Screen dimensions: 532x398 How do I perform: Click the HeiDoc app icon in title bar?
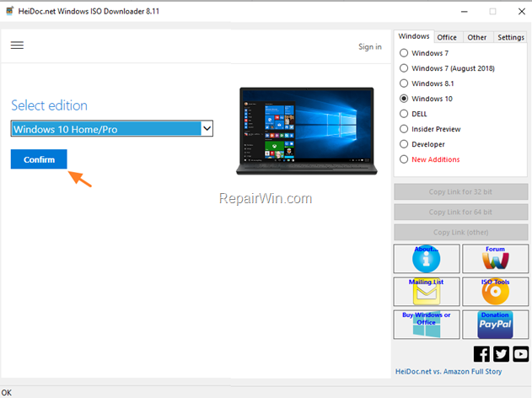click(x=10, y=11)
